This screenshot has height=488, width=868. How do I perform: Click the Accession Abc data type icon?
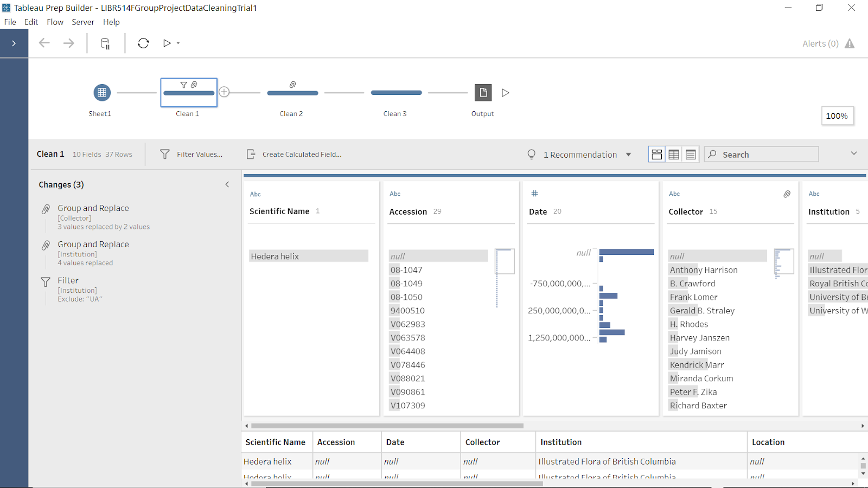(x=395, y=194)
